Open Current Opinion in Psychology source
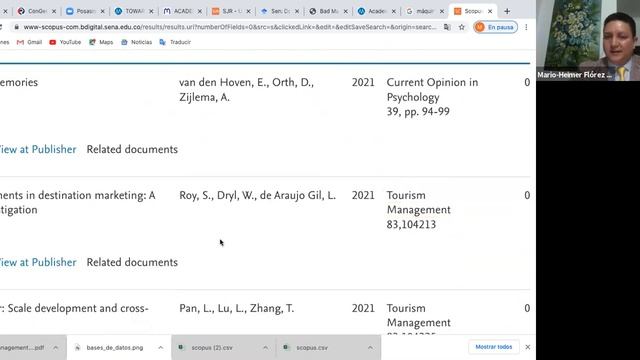Viewport: 640px width, 360px height. click(432, 90)
